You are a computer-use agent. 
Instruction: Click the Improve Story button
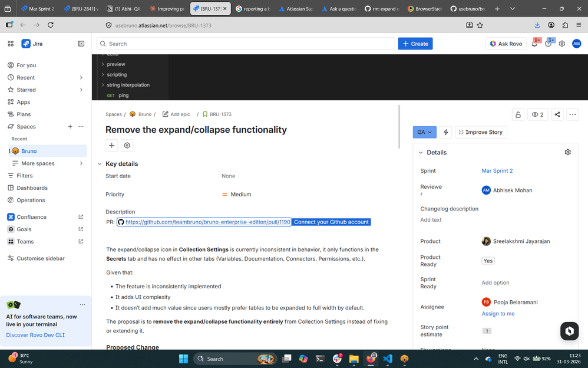[481, 132]
